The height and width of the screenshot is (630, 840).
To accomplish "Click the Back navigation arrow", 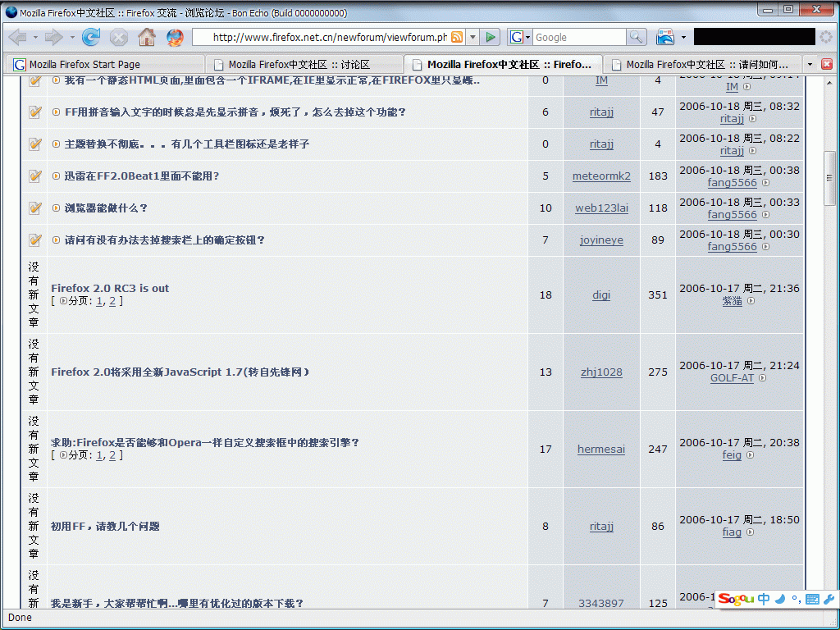I will (x=18, y=37).
